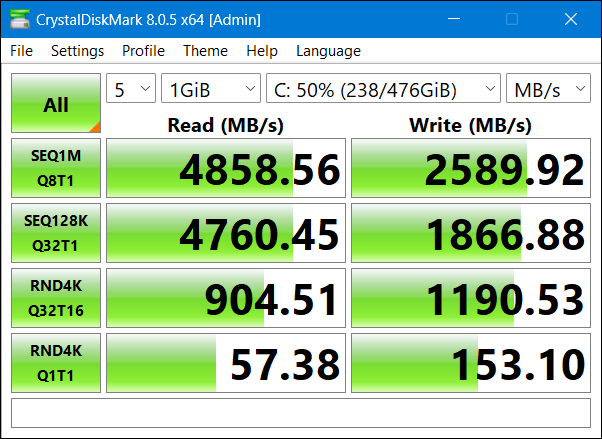The height and width of the screenshot is (439, 602).
Task: Open the Theme menu
Action: tap(205, 51)
